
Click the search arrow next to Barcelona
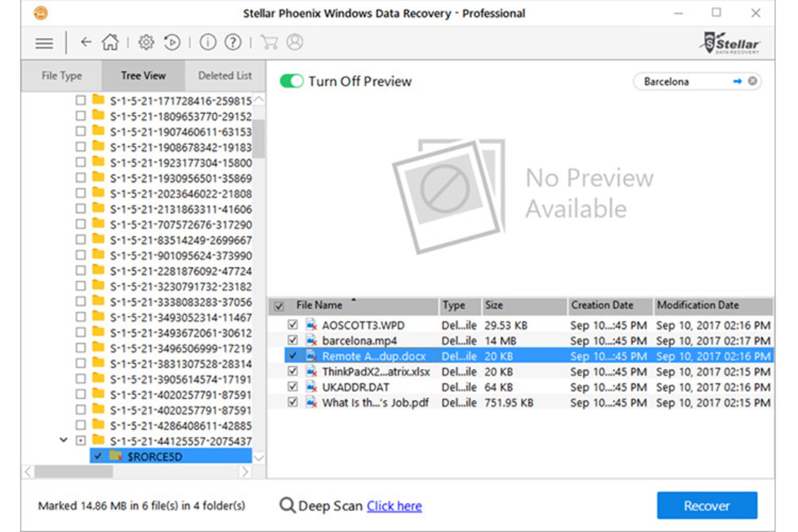[737, 81]
